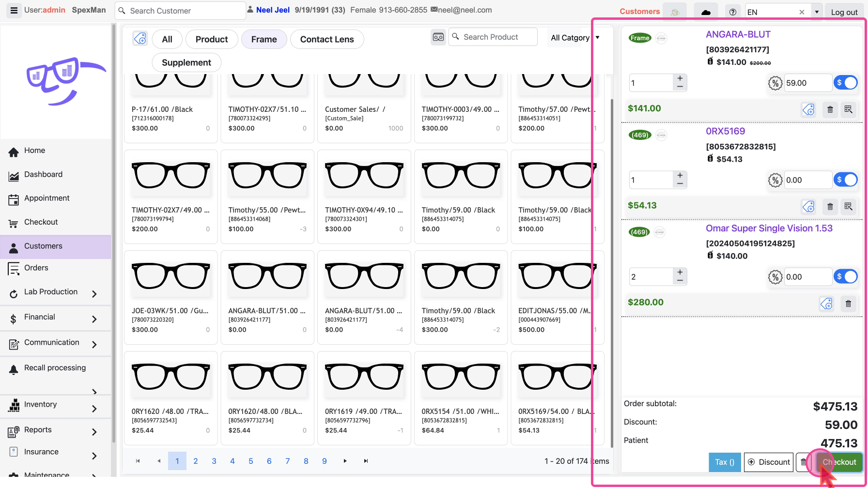The height and width of the screenshot is (488, 868).
Task: Open help via question mark icon
Action: click(732, 12)
